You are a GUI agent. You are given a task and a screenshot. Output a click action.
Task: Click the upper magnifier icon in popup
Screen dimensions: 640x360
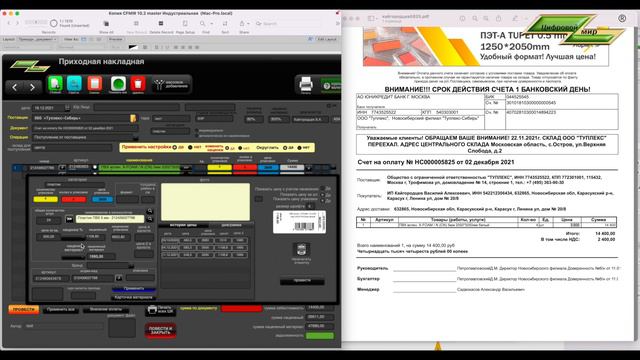click(150, 211)
